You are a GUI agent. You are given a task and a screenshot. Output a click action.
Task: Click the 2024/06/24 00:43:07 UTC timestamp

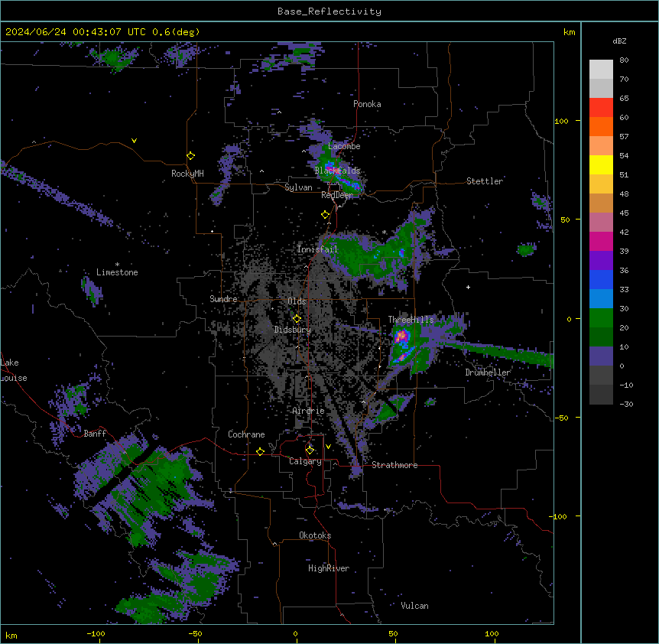pos(75,32)
